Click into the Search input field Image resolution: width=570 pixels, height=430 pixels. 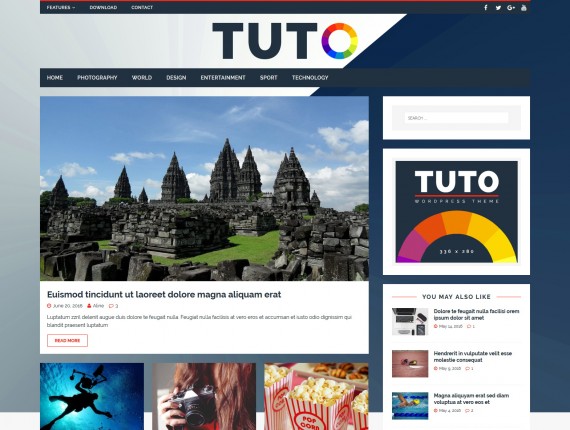tap(456, 118)
